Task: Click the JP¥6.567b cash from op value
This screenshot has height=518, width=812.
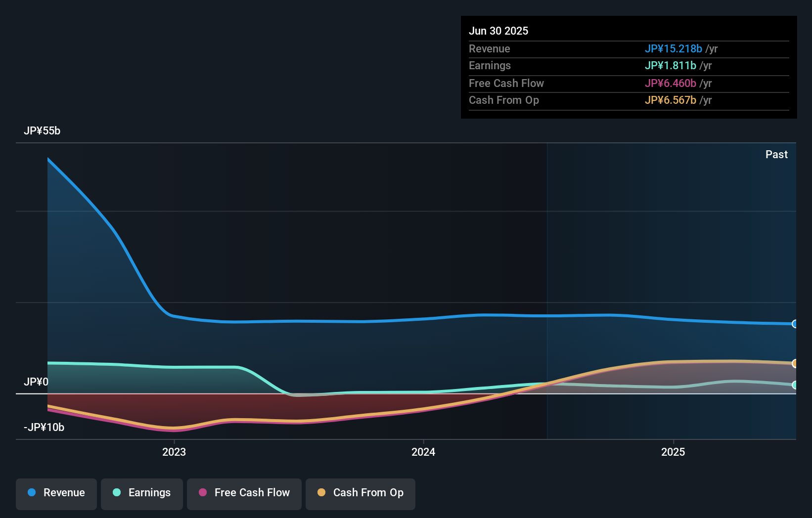Action: pos(670,100)
